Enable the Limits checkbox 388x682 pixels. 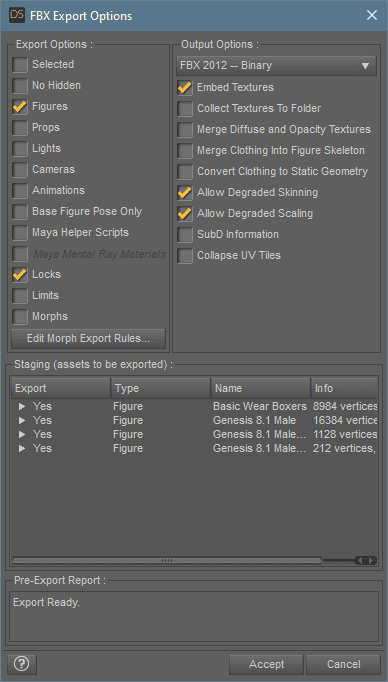[x=20, y=296]
